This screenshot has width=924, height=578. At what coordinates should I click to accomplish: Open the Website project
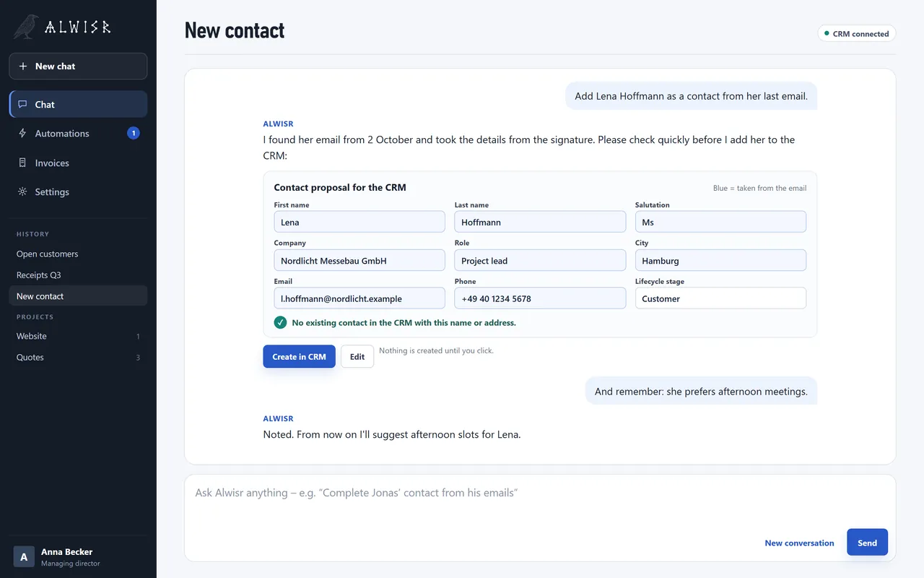tap(78, 336)
